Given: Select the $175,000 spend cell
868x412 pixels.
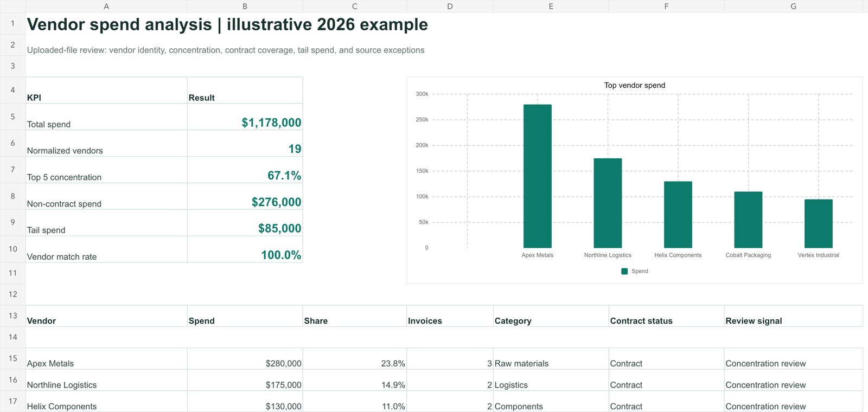Looking at the screenshot, I should click(245, 380).
